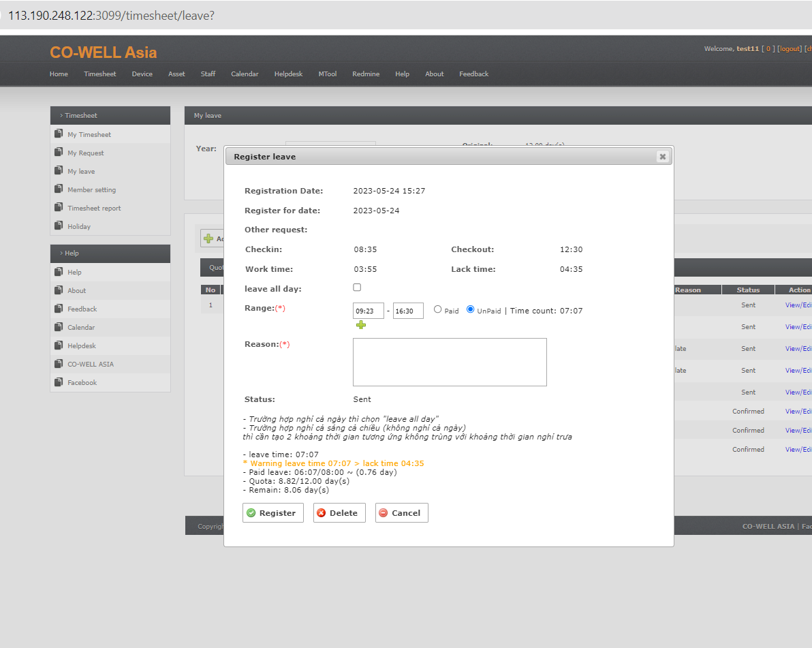Close the Register leave dialog

pyautogui.click(x=662, y=157)
